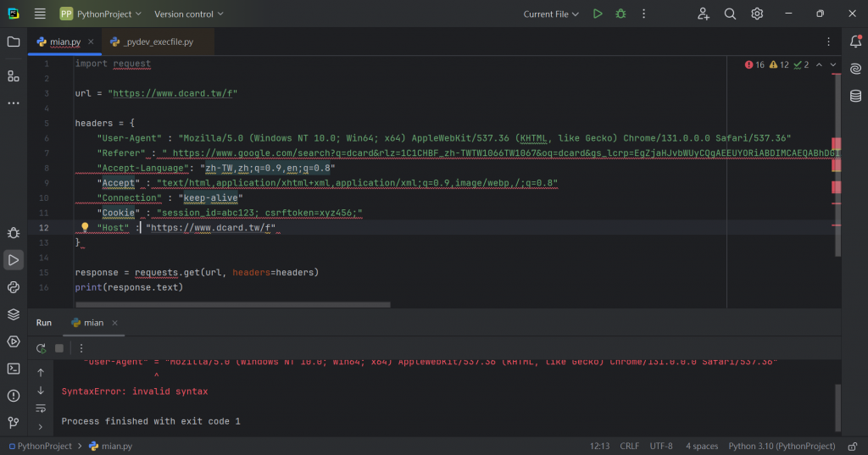Select the mian run tab

click(93, 323)
